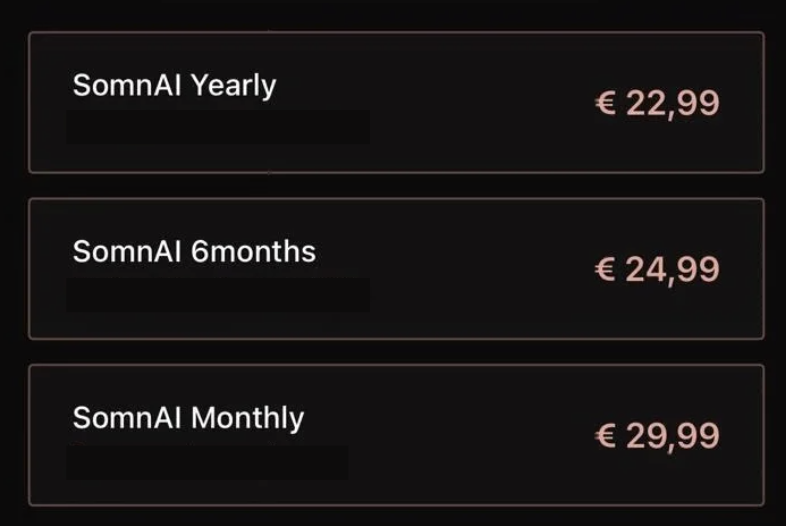The image size is (786, 526).
Task: Click the redacted subtitle under SomnAI 6months
Action: 218,294
